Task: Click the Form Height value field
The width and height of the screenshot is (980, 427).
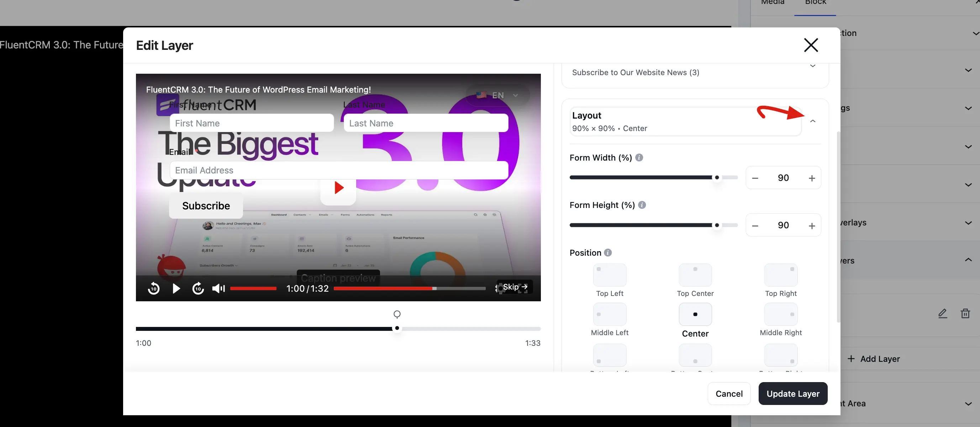Action: (783, 225)
